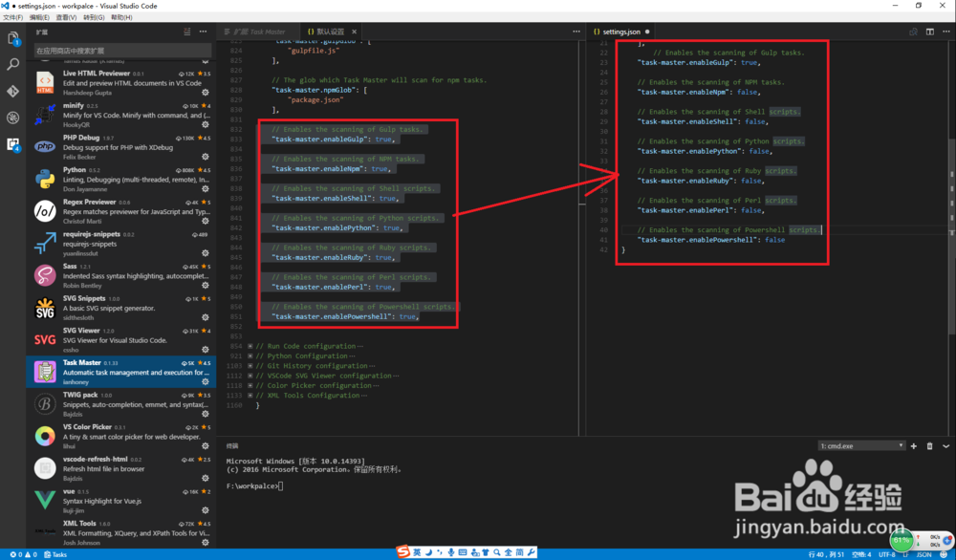
Task: Click manage gear for Sass extension
Action: click(x=206, y=286)
